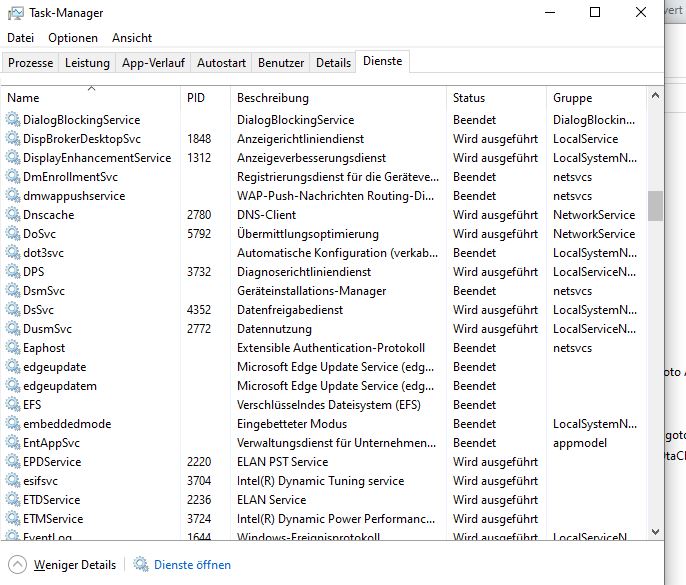Open the Datei menu
686x585 pixels.
pyautogui.click(x=21, y=38)
